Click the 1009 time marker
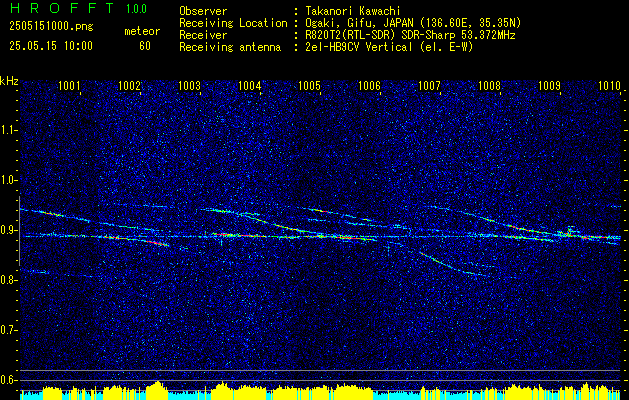The height and width of the screenshot is (400, 629). [549, 85]
